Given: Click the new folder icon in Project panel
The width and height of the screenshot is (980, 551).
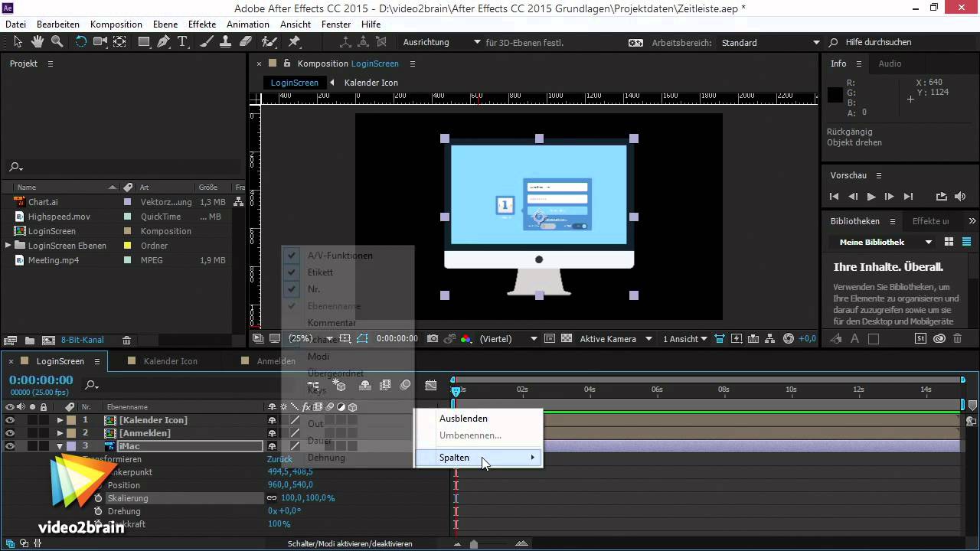Looking at the screenshot, I should [x=30, y=341].
